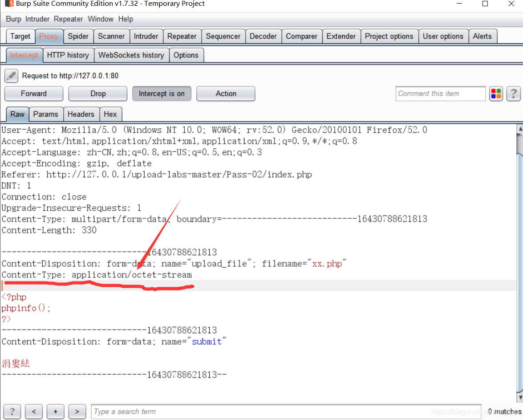This screenshot has height=420, width=523.
Task: Click the scrollbar down arrow of request editor
Action: click(520, 397)
